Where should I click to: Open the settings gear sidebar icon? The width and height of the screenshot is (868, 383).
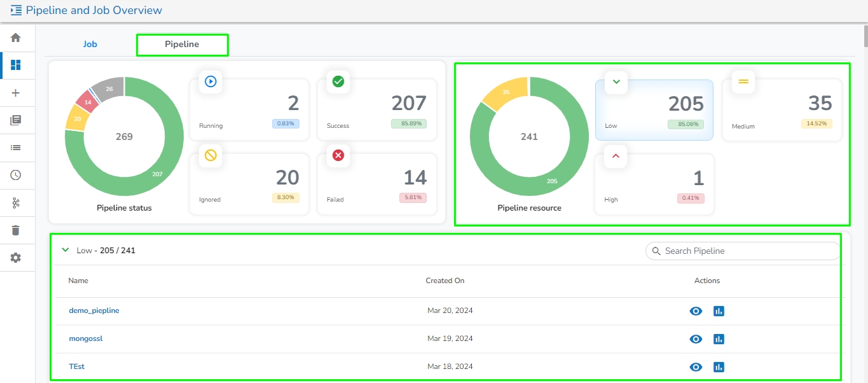tap(16, 258)
